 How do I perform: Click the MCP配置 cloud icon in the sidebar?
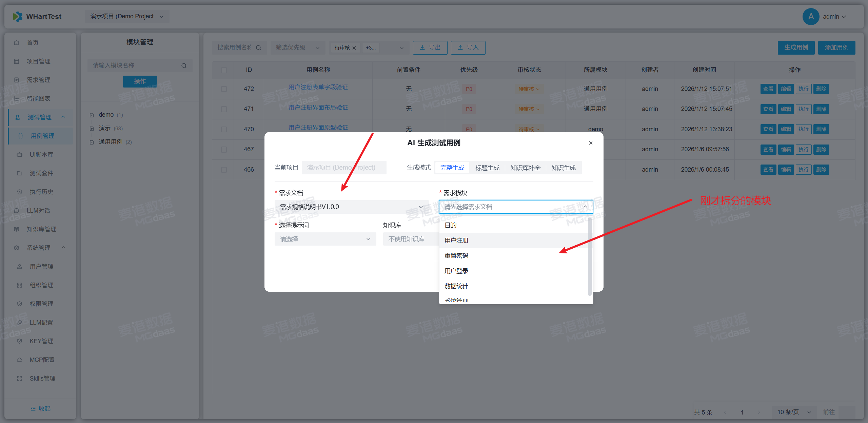tap(20, 360)
